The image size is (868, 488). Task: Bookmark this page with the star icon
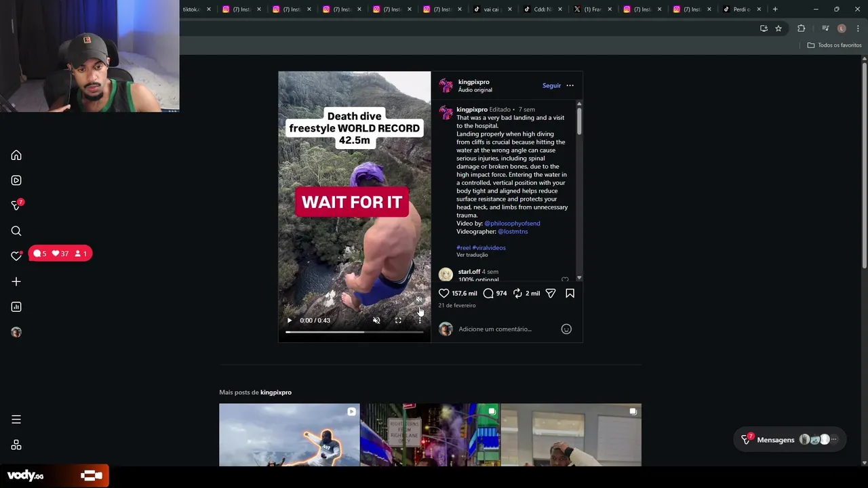[x=778, y=28]
